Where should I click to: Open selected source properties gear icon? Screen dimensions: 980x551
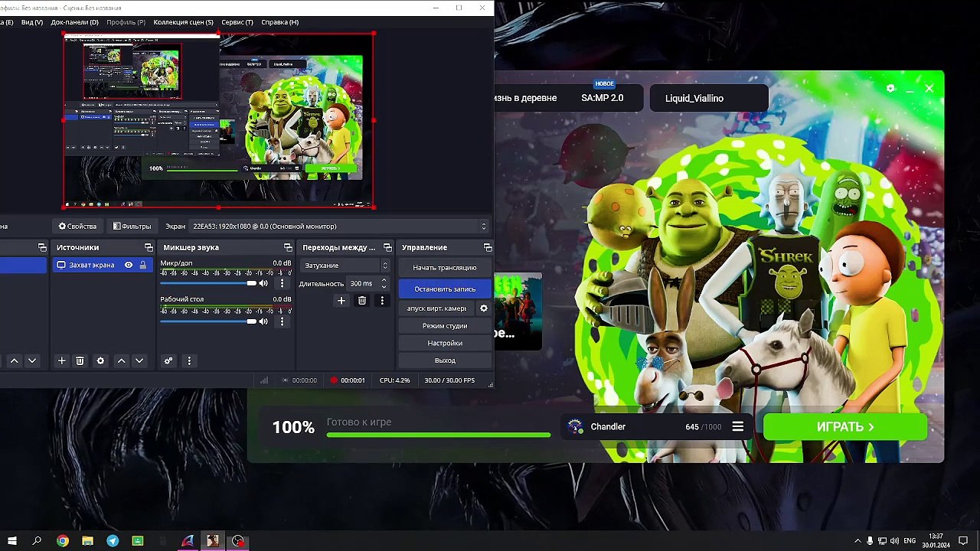tap(100, 360)
